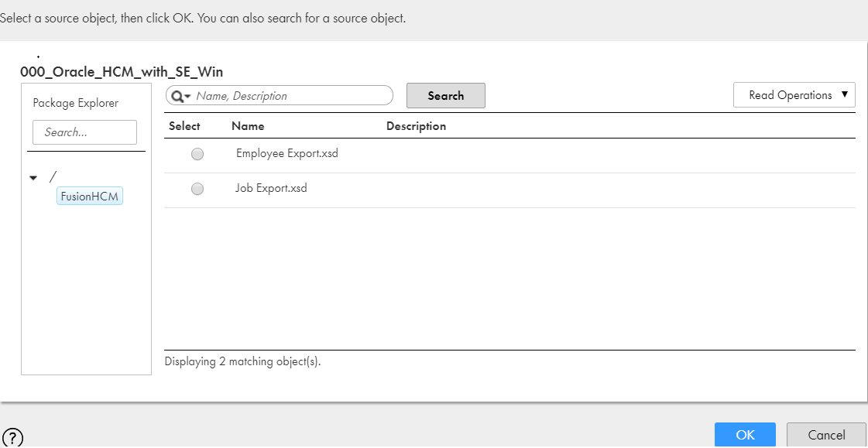
Task: Click the help question mark icon
Action: click(12, 437)
